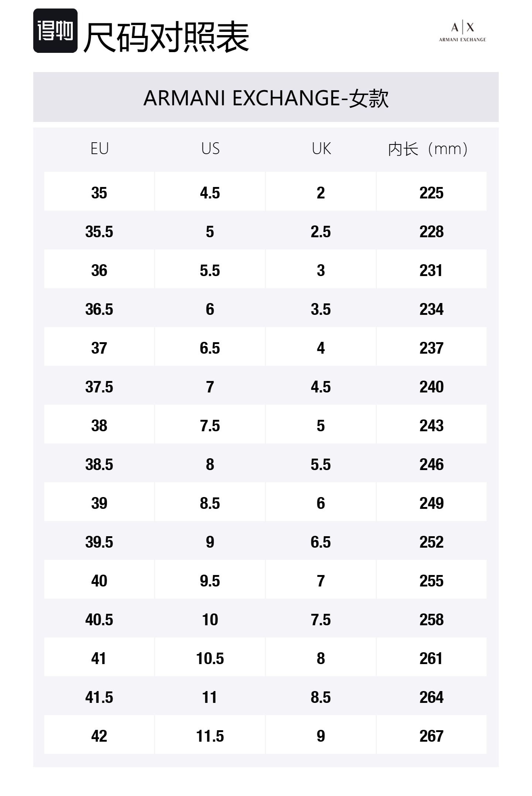
Task: Select EU size 35 cell
Action: pos(99,193)
